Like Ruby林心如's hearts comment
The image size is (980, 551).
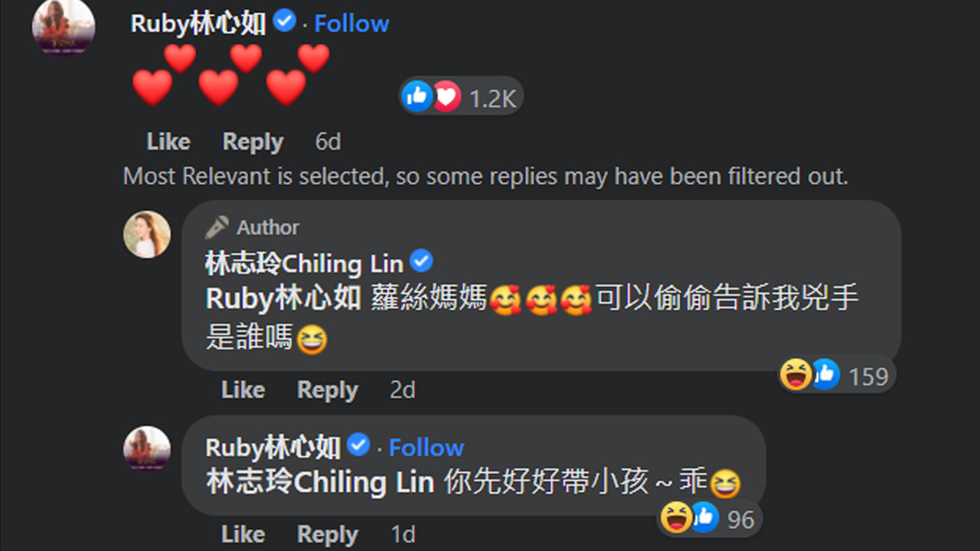[x=168, y=142]
